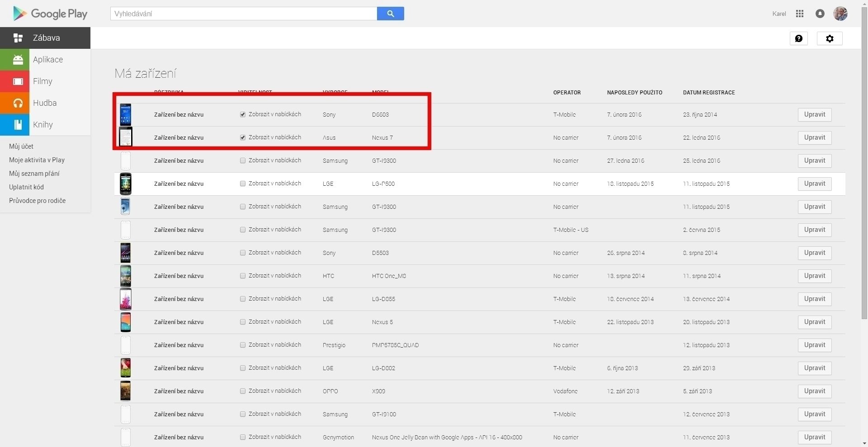The width and height of the screenshot is (868, 447).
Task: Click the NAPOSLEDY POUŽITO column header
Action: [635, 93]
